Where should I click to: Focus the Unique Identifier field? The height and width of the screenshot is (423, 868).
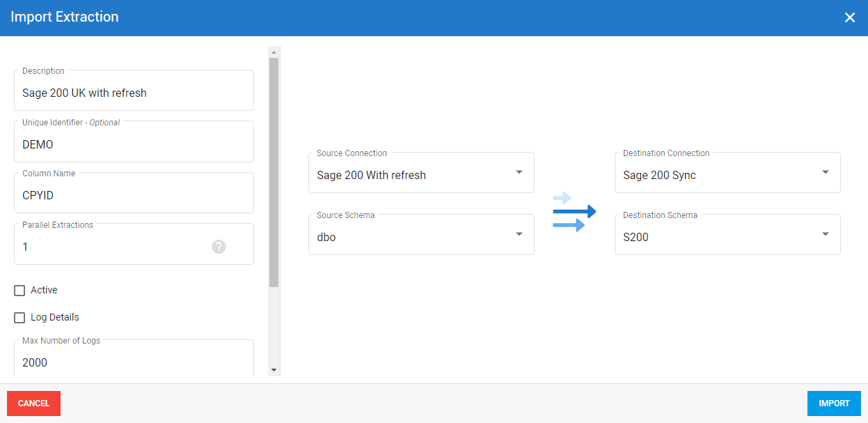point(134,145)
